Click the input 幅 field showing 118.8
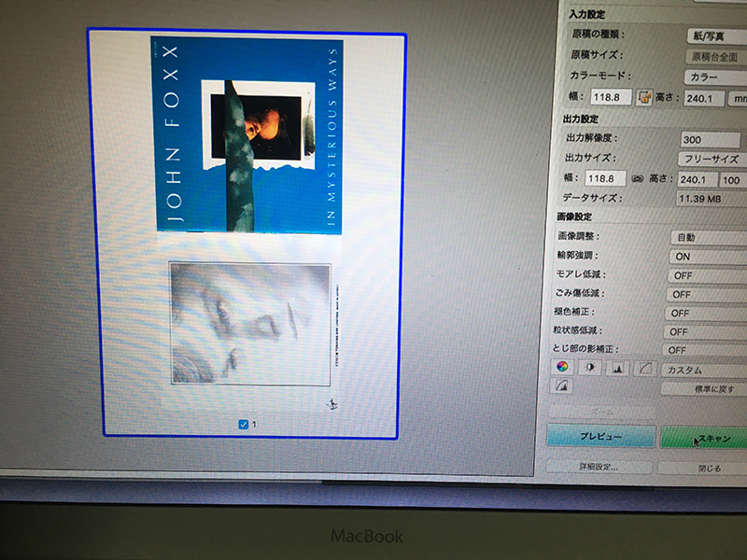747x560 pixels. (x=612, y=97)
